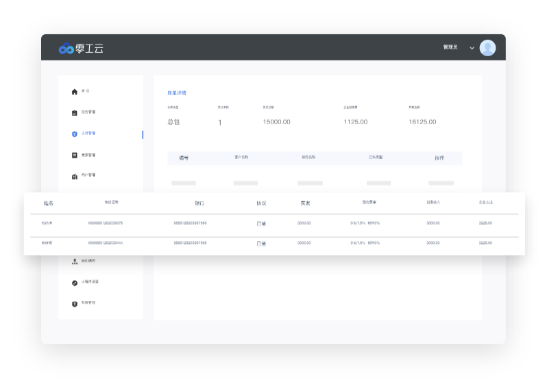Click the bottom shield icon for 权限管理
This screenshot has width=547, height=392.
[x=75, y=304]
